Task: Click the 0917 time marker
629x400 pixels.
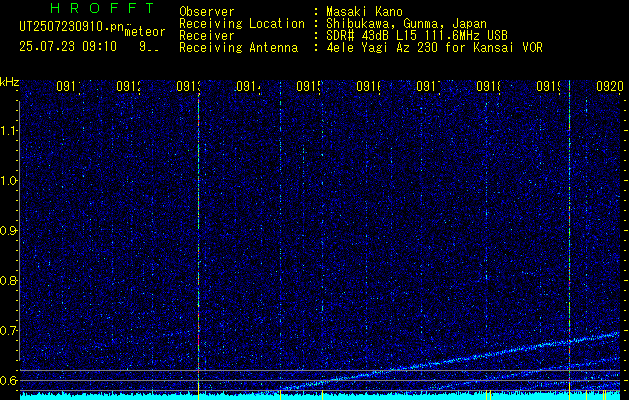Action: [x=428, y=86]
